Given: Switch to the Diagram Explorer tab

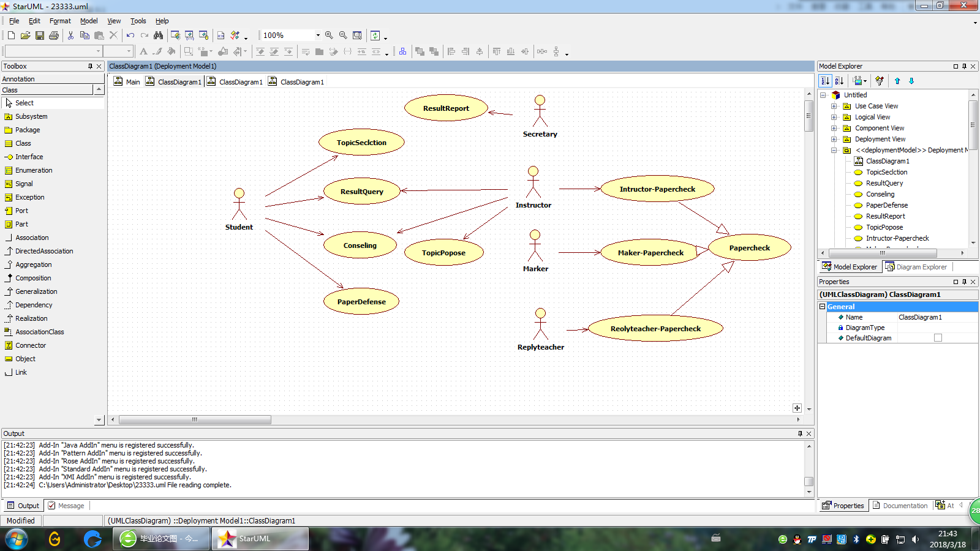Looking at the screenshot, I should pyautogui.click(x=916, y=267).
